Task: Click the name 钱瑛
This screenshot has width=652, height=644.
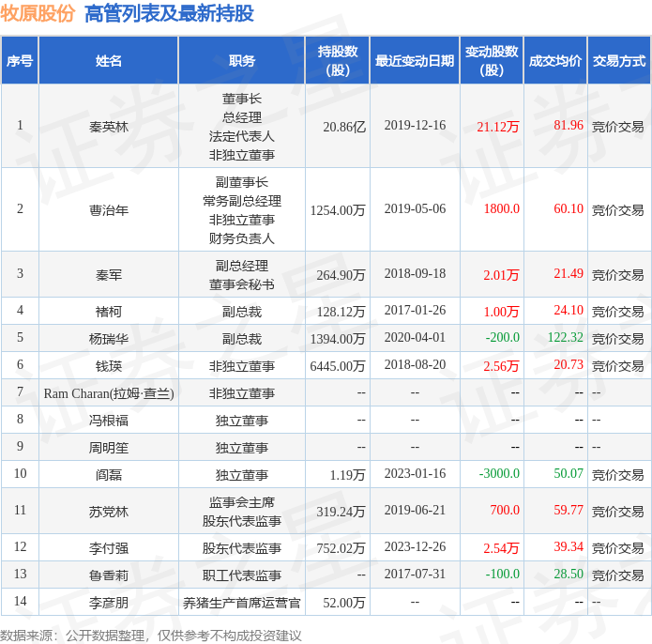Action: click(109, 366)
